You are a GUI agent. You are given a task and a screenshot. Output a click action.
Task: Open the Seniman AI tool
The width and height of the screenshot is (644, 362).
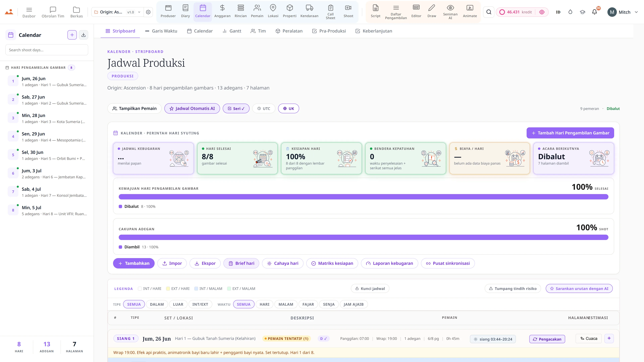click(450, 12)
